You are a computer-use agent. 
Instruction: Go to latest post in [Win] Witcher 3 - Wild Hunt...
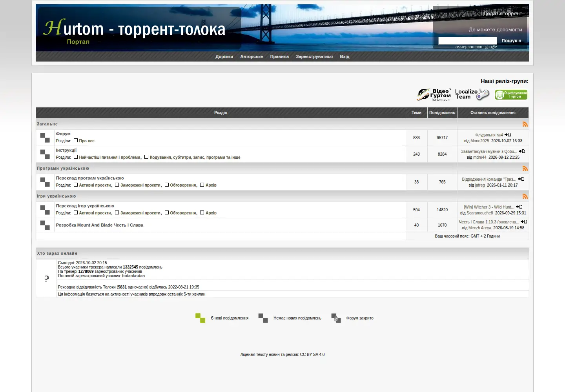coord(519,207)
